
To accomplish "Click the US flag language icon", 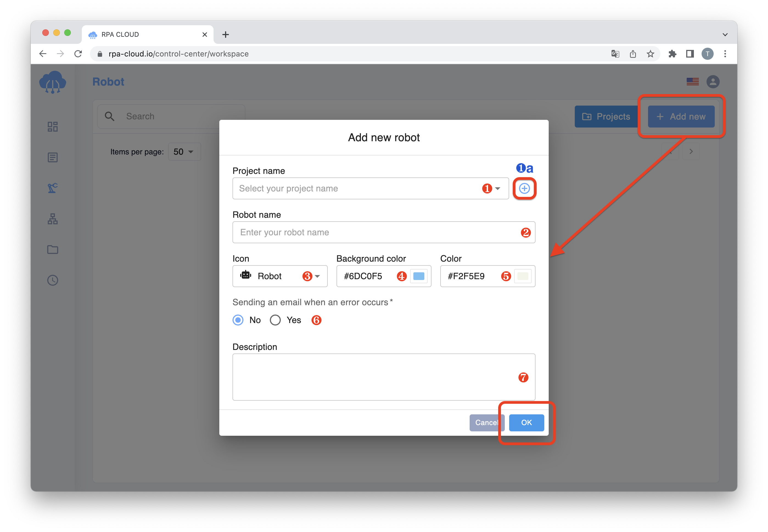I will [693, 82].
